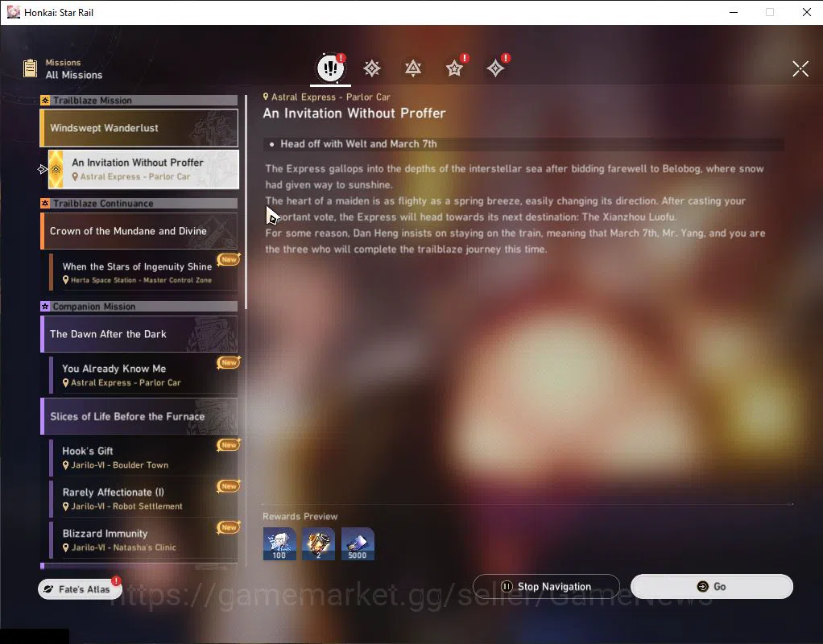Click the reward thumbnail showing 100
This screenshot has width=823, height=644.
pos(279,543)
